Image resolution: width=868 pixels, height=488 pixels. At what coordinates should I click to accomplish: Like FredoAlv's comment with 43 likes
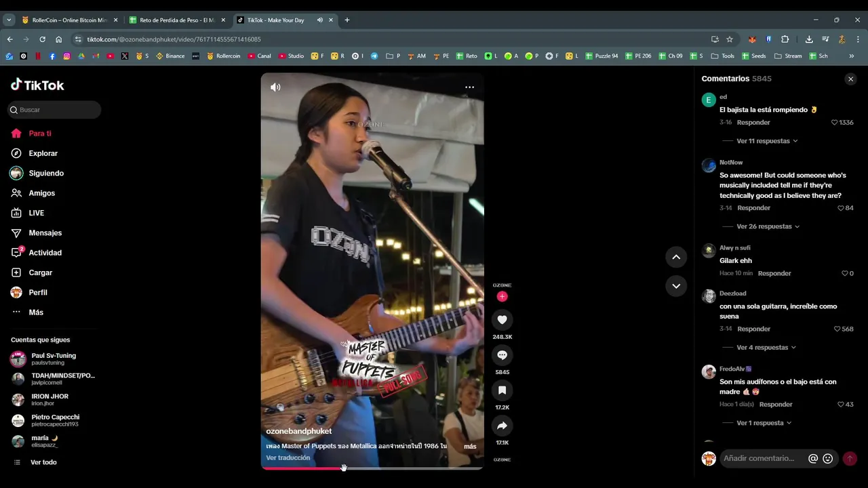click(x=841, y=405)
